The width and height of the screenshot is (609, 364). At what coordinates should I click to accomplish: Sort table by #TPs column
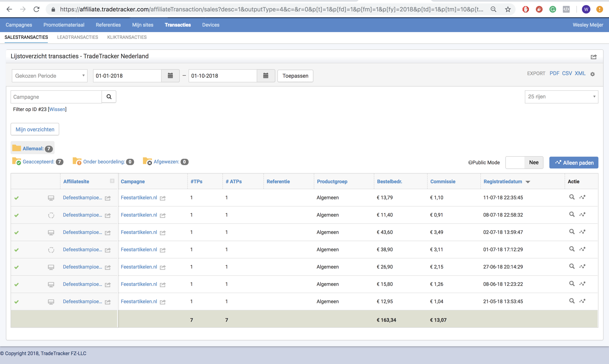pos(196,181)
